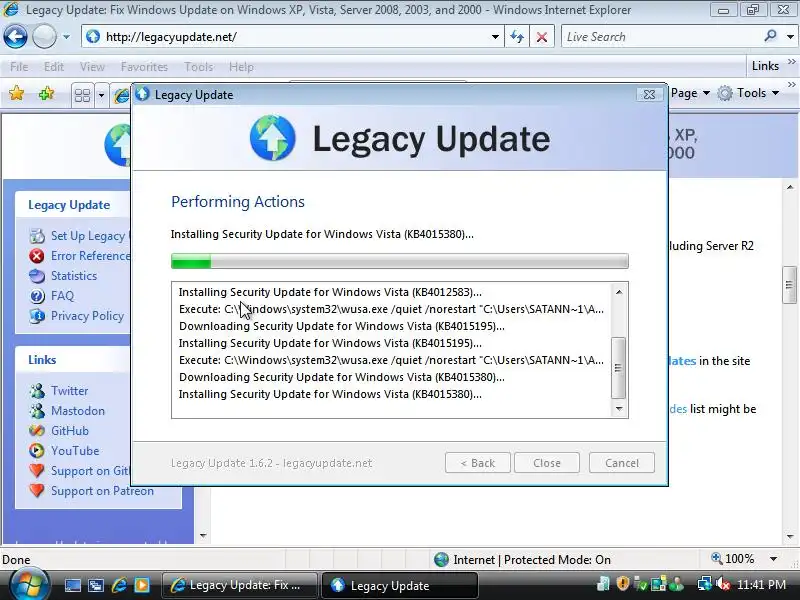Click the Show Desktop quick launch icon
The image size is (800, 600).
coord(72,585)
